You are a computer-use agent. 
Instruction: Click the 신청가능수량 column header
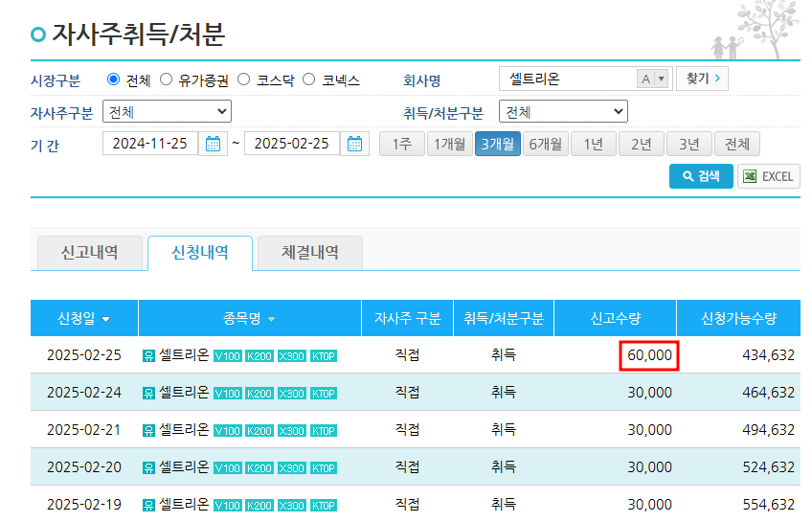739,318
